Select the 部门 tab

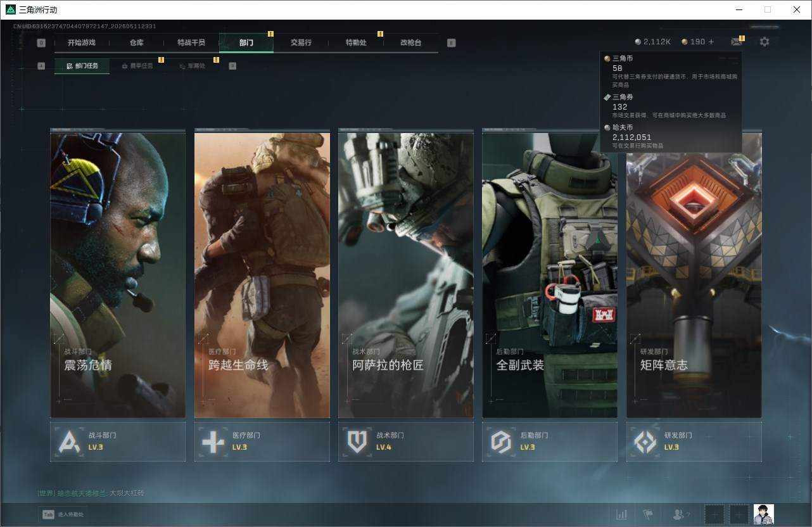click(246, 42)
